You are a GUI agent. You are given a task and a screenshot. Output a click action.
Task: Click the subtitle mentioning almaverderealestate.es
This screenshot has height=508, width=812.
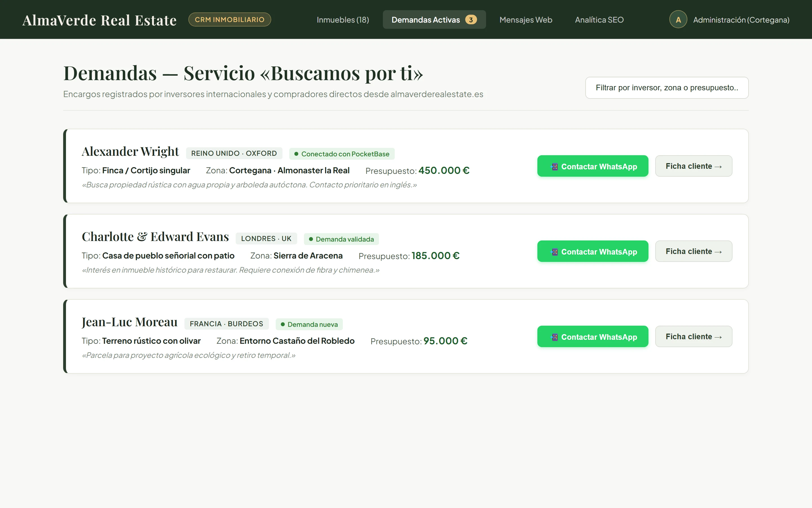coord(273,94)
